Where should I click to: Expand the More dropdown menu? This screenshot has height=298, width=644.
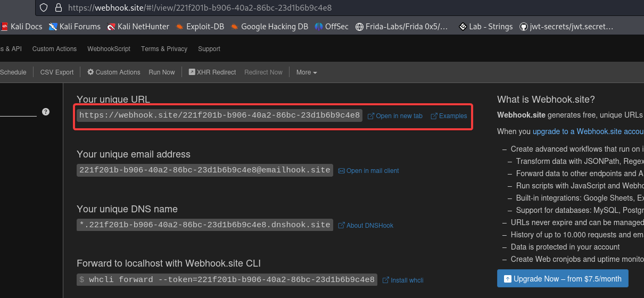pos(307,72)
